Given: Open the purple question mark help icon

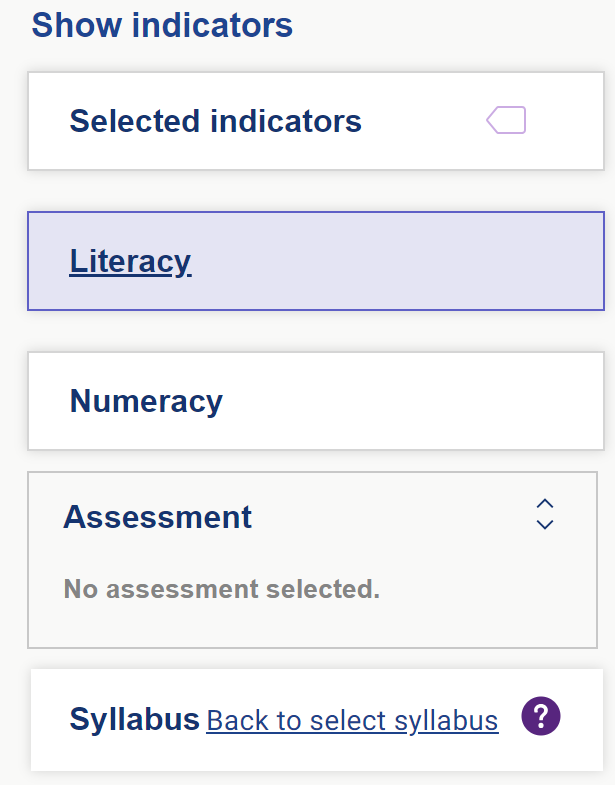Looking at the screenshot, I should [541, 716].
